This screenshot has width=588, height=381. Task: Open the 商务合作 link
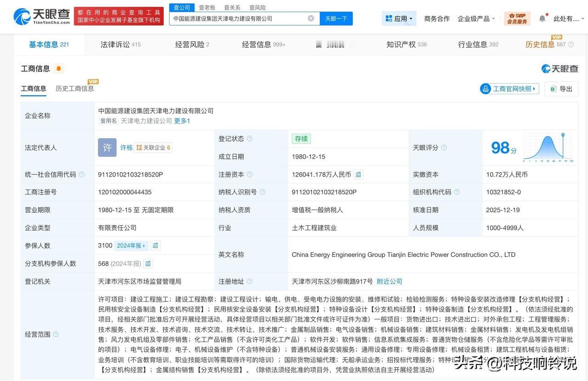(x=437, y=18)
